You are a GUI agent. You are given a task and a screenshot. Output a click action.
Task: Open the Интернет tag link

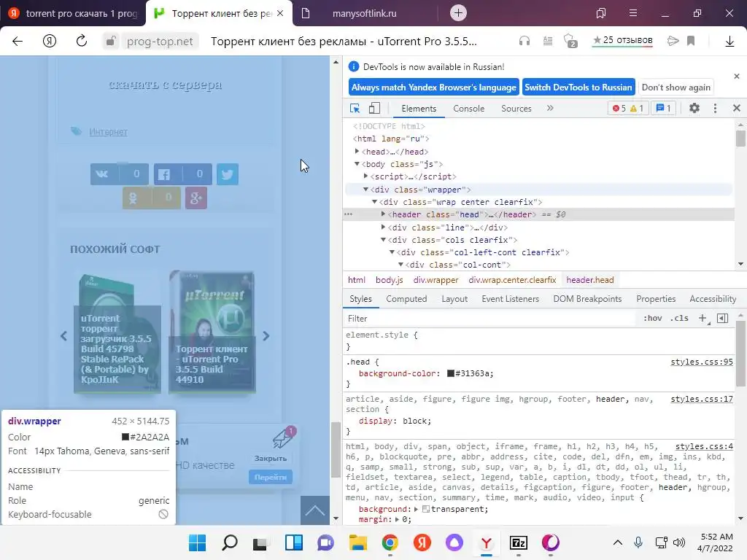point(108,132)
